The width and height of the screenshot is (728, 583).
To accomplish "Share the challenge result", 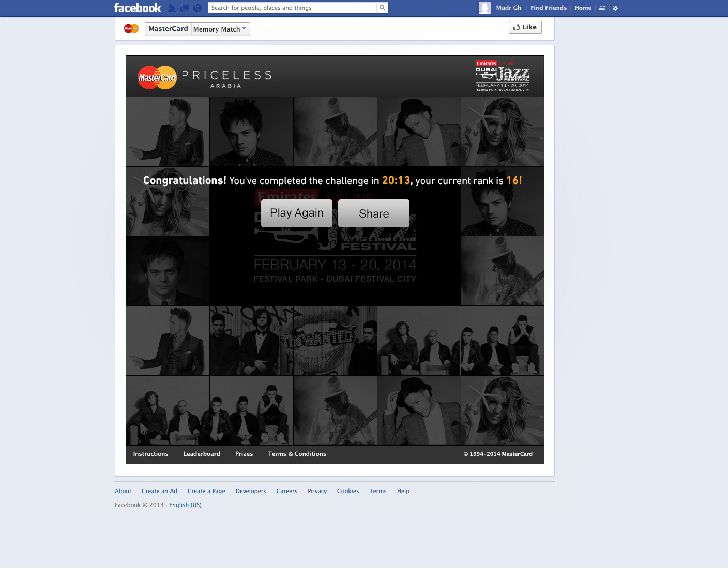I will [x=374, y=213].
